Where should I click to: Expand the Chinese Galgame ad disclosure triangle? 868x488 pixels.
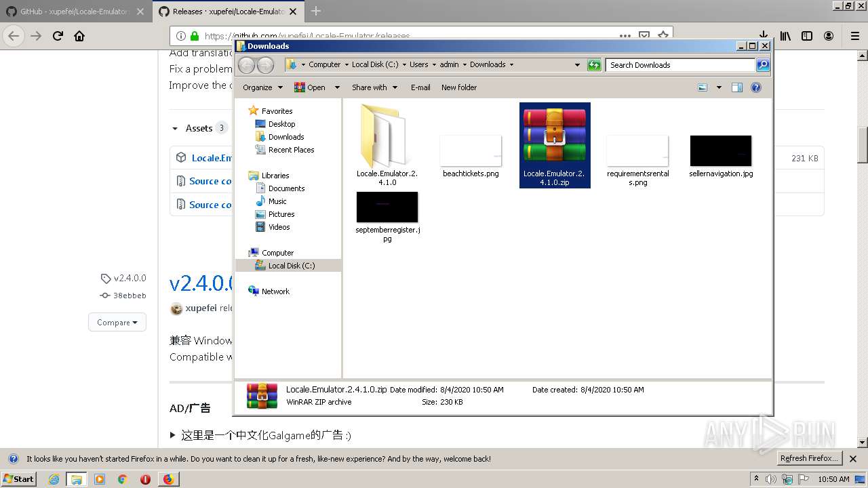174,435
